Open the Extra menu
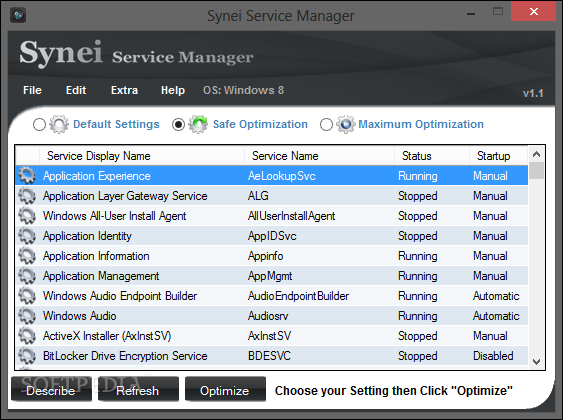This screenshot has width=563, height=420. click(x=124, y=90)
